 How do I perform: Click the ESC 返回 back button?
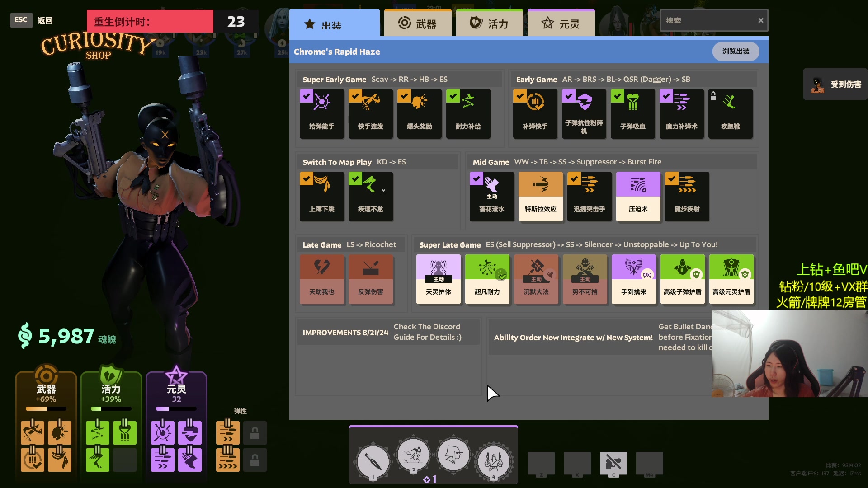click(x=32, y=20)
